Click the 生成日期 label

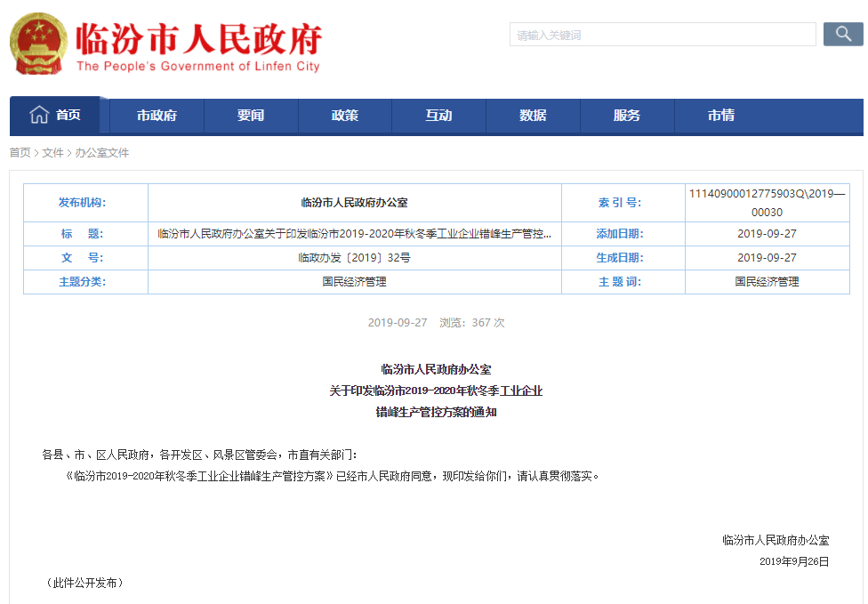pos(620,257)
